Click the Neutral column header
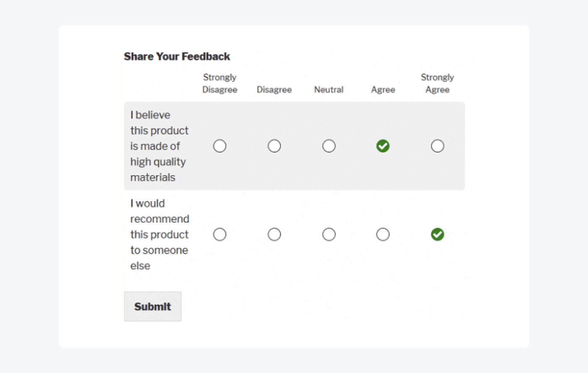Image resolution: width=588 pixels, height=373 pixels. pos(329,89)
